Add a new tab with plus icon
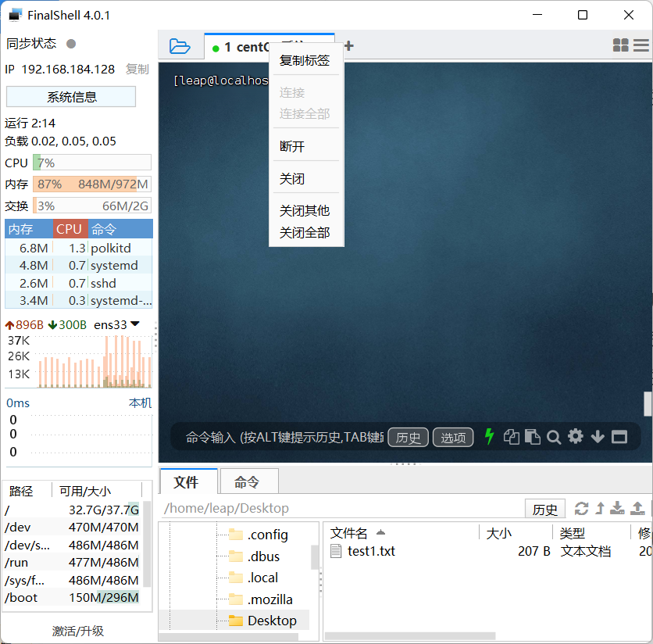This screenshot has height=644, width=653. pyautogui.click(x=349, y=46)
